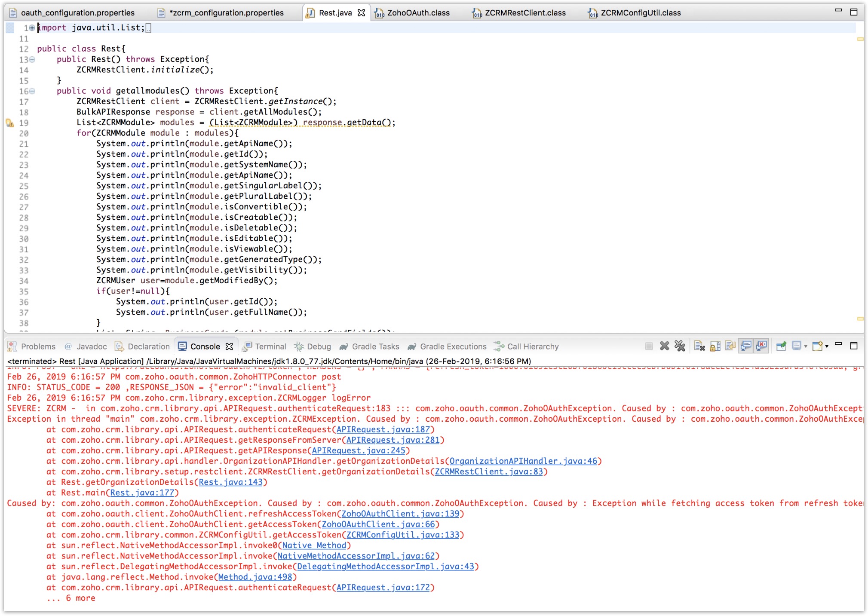The width and height of the screenshot is (868, 616).
Task: Open APIRequest.java:187 stack trace link
Action: 383,429
